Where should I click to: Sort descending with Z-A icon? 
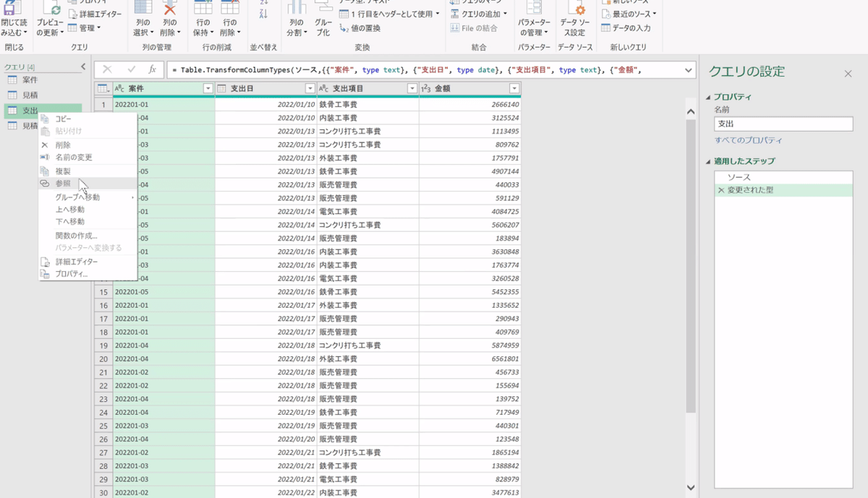(x=263, y=14)
